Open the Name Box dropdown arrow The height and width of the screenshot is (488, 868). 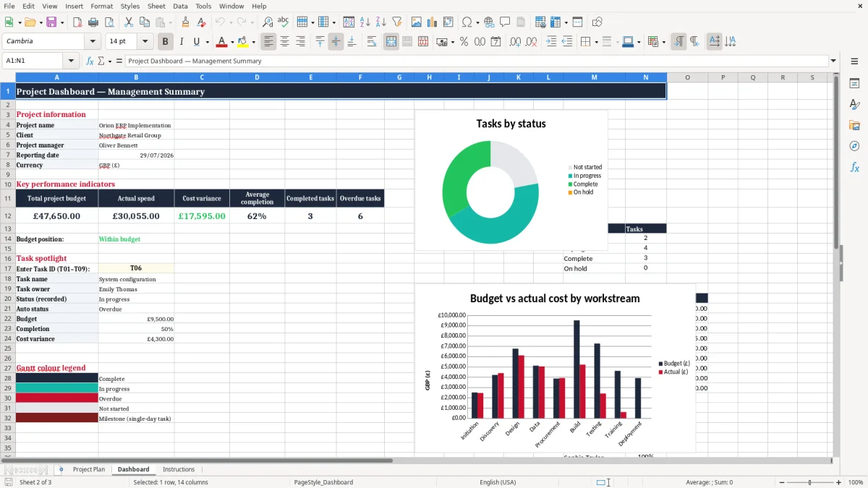click(x=71, y=61)
